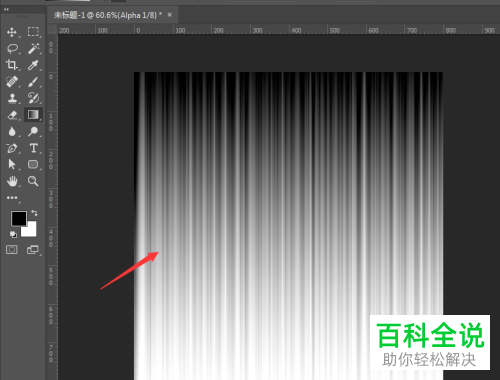500x380 pixels.
Task: Select the Horizontal Type tool
Action: pyautogui.click(x=33, y=148)
